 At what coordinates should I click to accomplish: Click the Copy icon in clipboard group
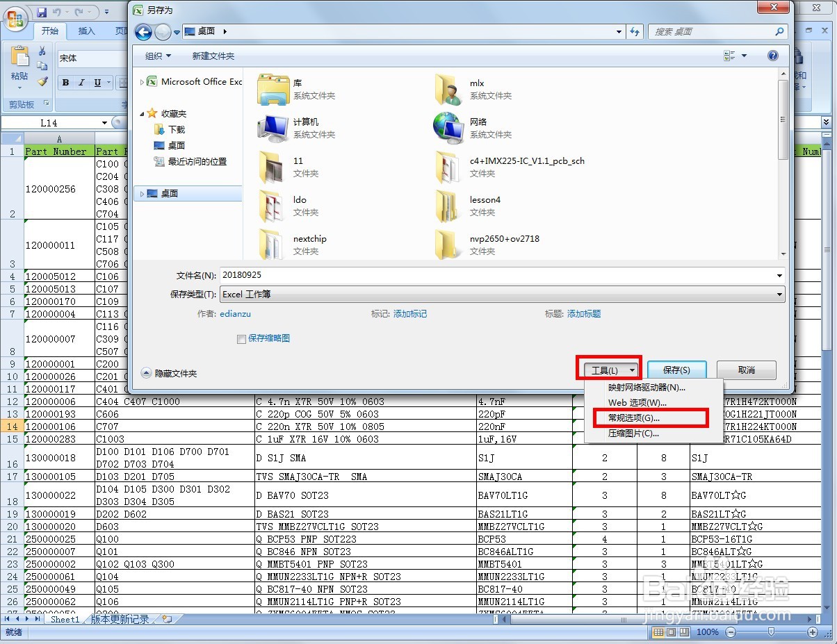(x=42, y=66)
